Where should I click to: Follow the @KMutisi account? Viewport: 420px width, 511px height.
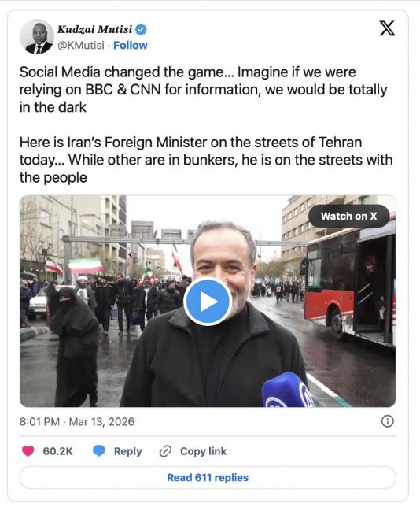131,46
